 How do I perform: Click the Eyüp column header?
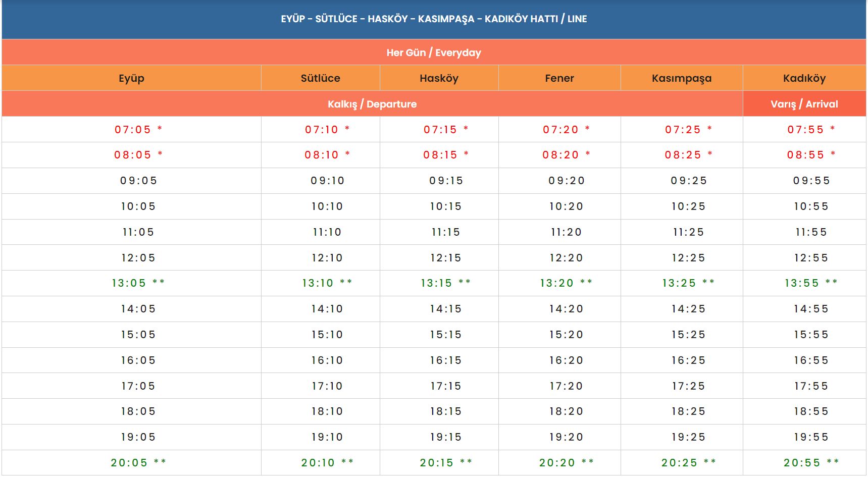tap(131, 78)
